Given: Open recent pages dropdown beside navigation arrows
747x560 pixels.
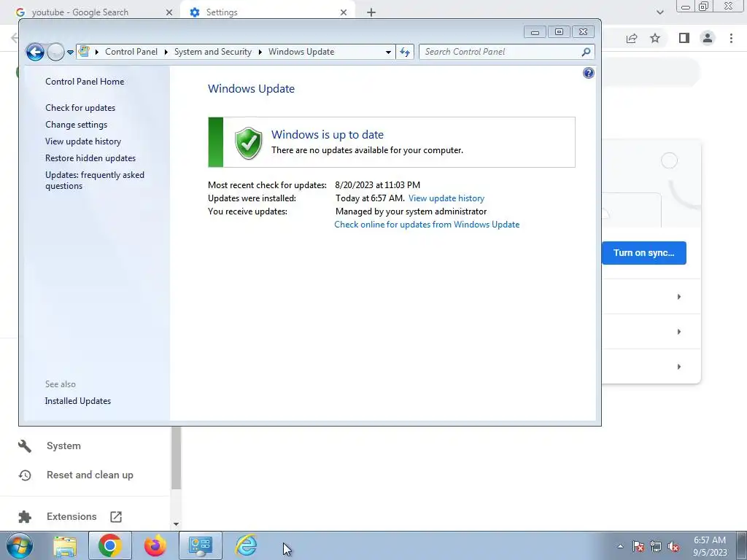Looking at the screenshot, I should tap(71, 52).
